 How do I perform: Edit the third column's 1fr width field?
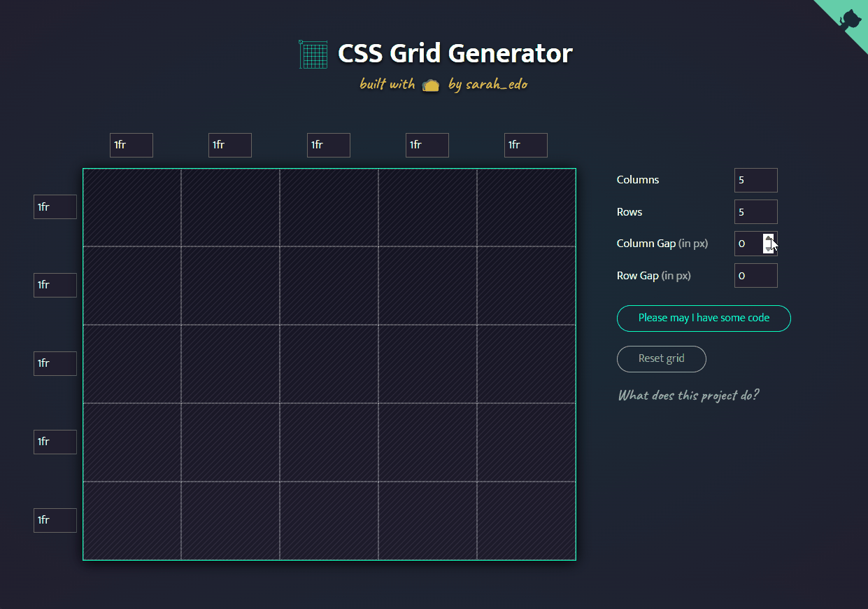[328, 146]
